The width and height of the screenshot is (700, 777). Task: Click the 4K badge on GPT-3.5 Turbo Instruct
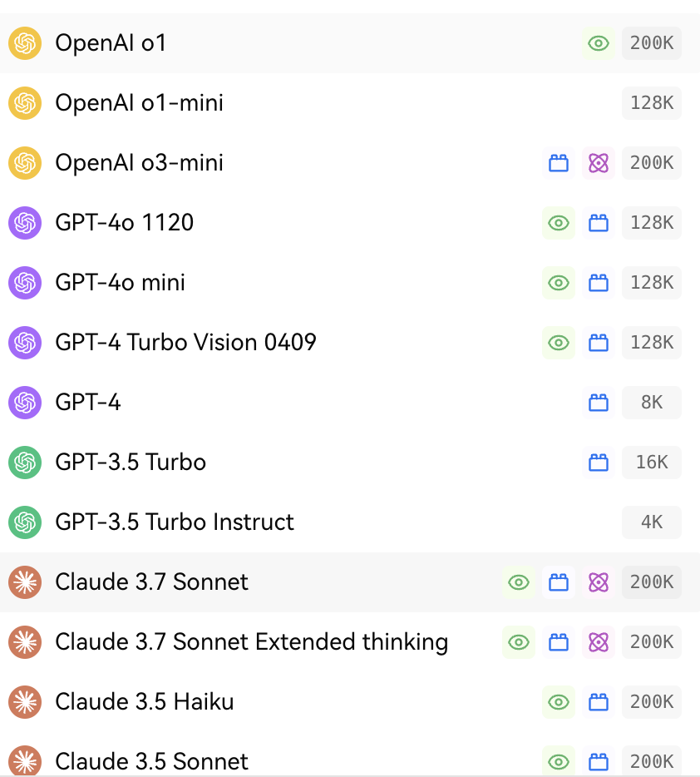[652, 522]
